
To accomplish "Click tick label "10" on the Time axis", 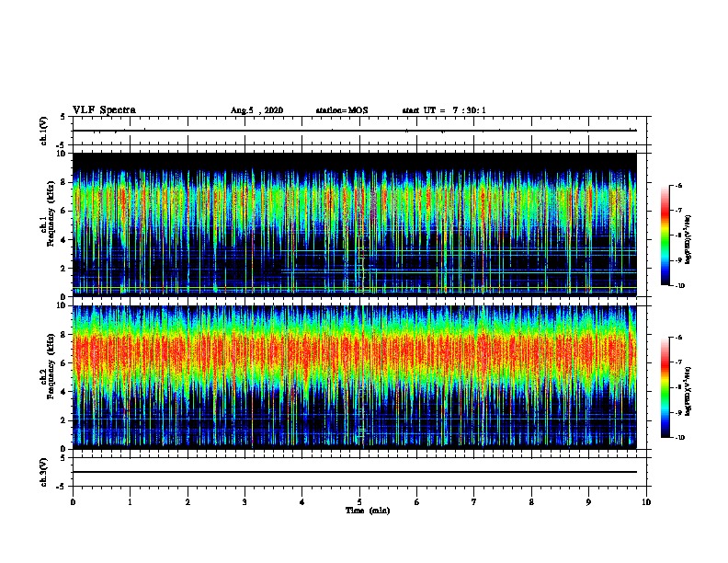I will [646, 502].
